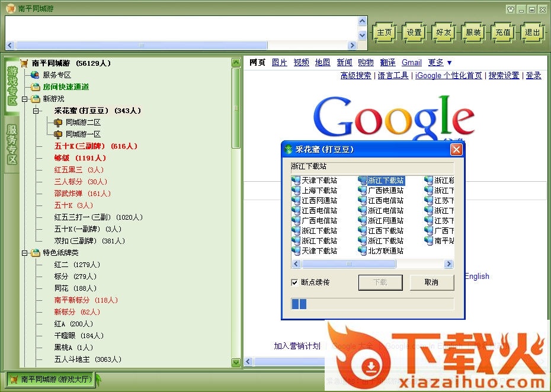Click the 江西下载站 server icon

pos(362,231)
